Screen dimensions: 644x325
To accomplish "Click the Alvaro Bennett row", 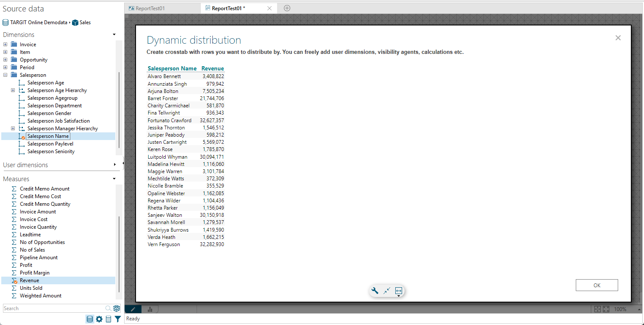I will point(186,76).
